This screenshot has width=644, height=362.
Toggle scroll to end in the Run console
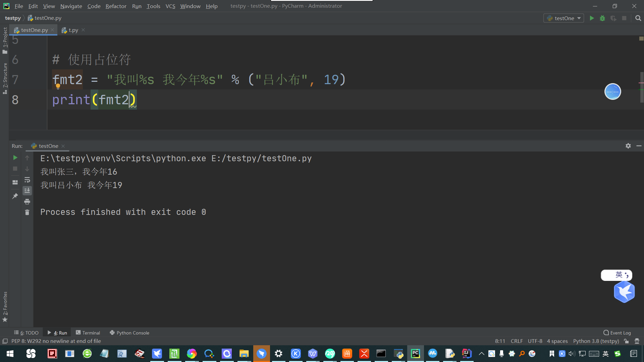point(27,190)
